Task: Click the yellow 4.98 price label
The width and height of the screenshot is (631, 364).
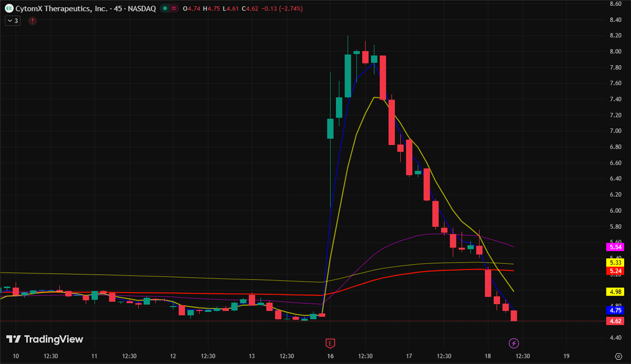Action: (x=615, y=291)
